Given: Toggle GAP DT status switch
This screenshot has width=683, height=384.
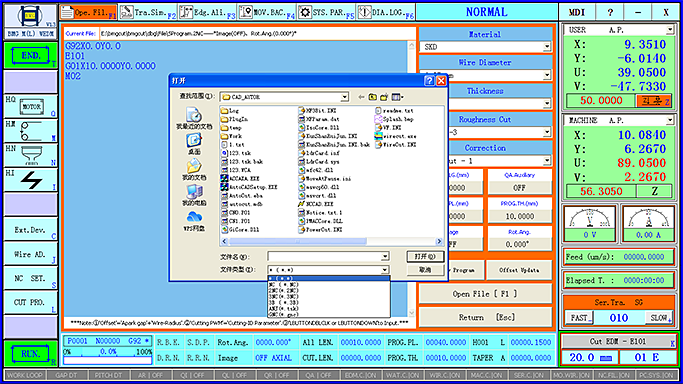Looking at the screenshot, I should point(67,375).
